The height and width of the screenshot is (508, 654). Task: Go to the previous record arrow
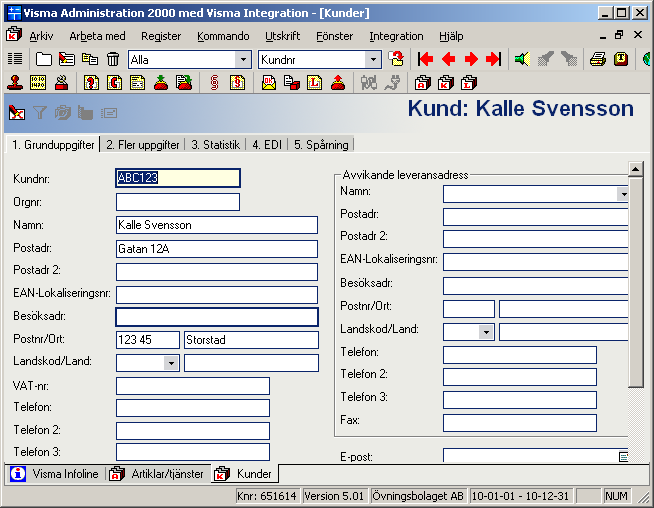(x=449, y=59)
